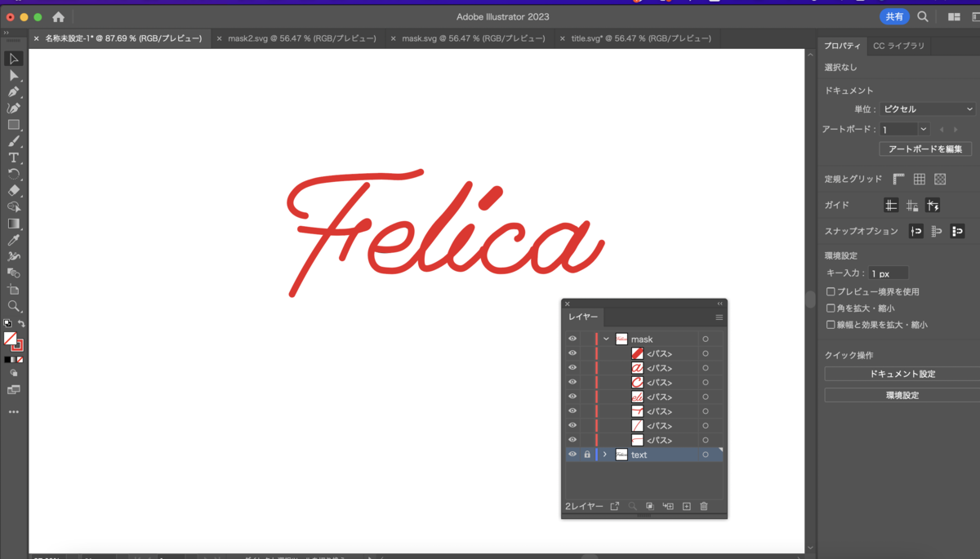Click the 共有 share button
Screen dimensions: 980x559
[x=894, y=16]
